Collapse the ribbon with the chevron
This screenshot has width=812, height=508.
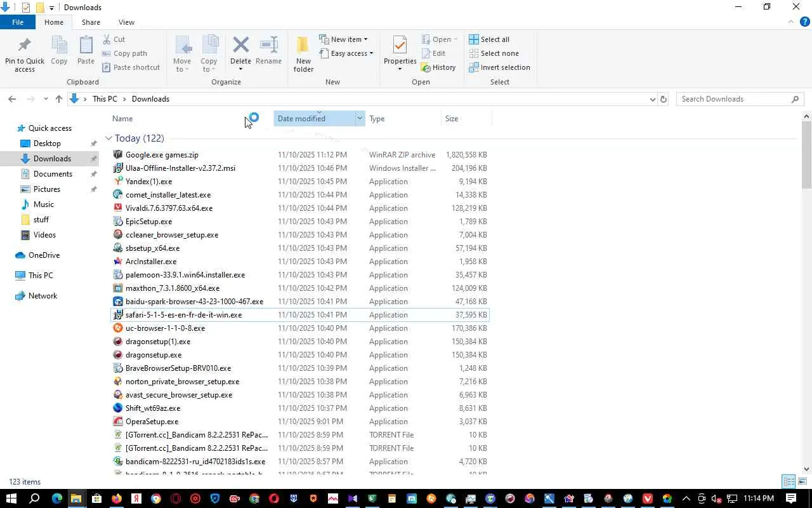coord(790,22)
